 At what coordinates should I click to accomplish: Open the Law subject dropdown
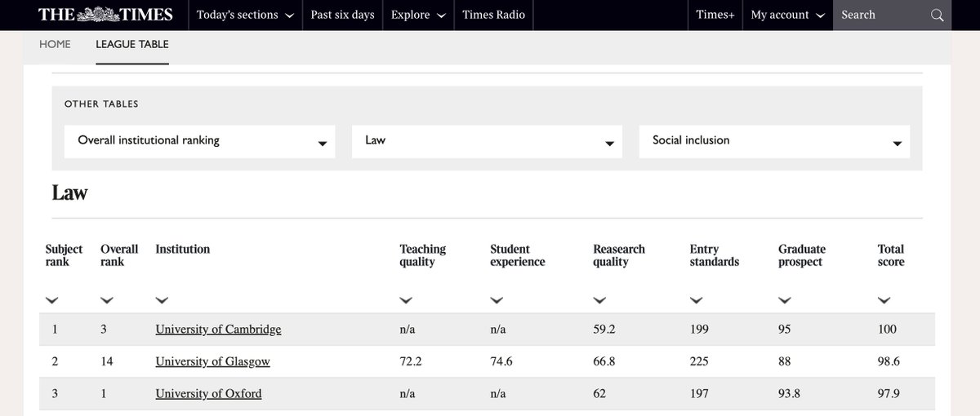click(487, 141)
